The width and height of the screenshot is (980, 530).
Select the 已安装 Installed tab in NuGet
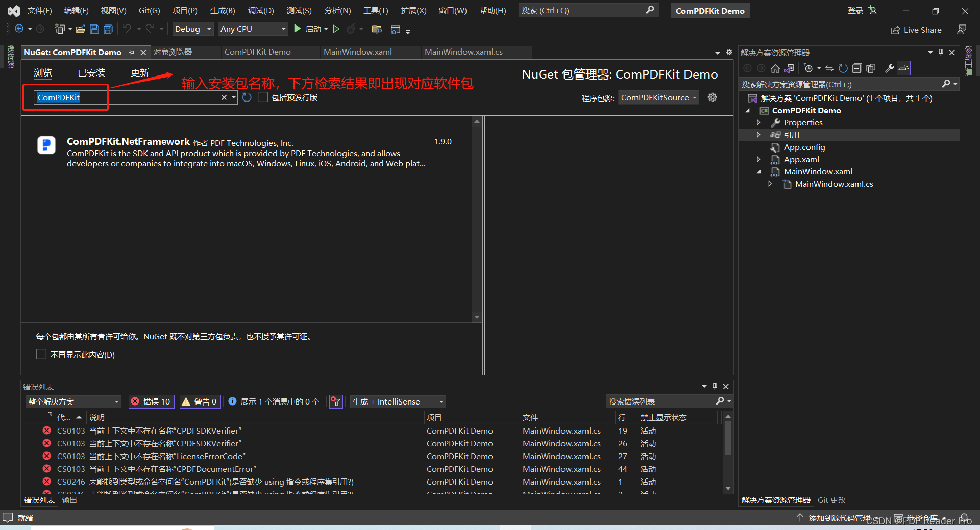(91, 73)
